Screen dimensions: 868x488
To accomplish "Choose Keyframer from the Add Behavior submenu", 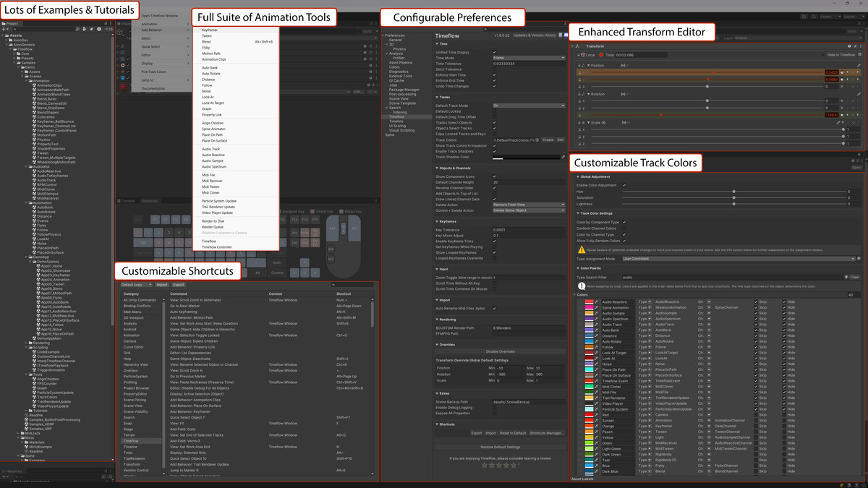I will 210,30.
